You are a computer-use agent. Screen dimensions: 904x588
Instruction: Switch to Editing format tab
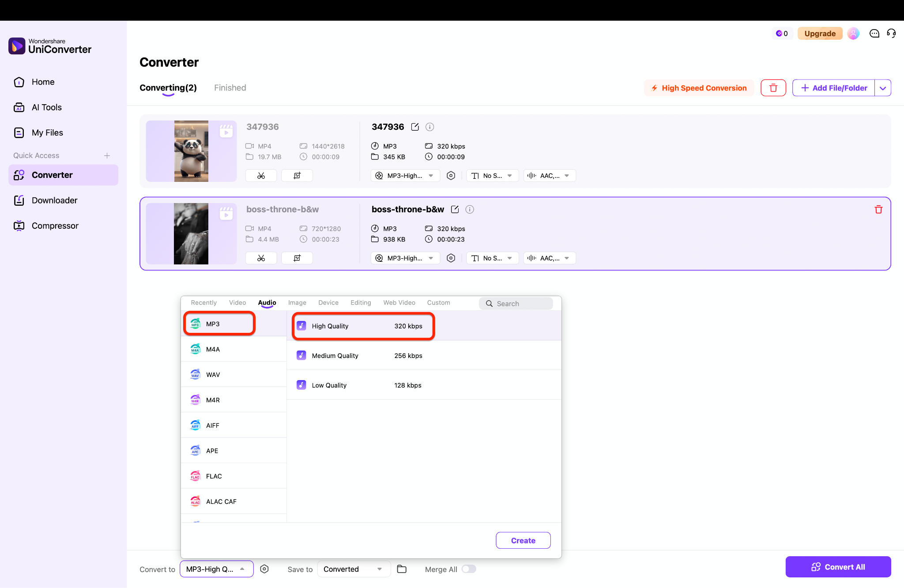[x=361, y=303]
